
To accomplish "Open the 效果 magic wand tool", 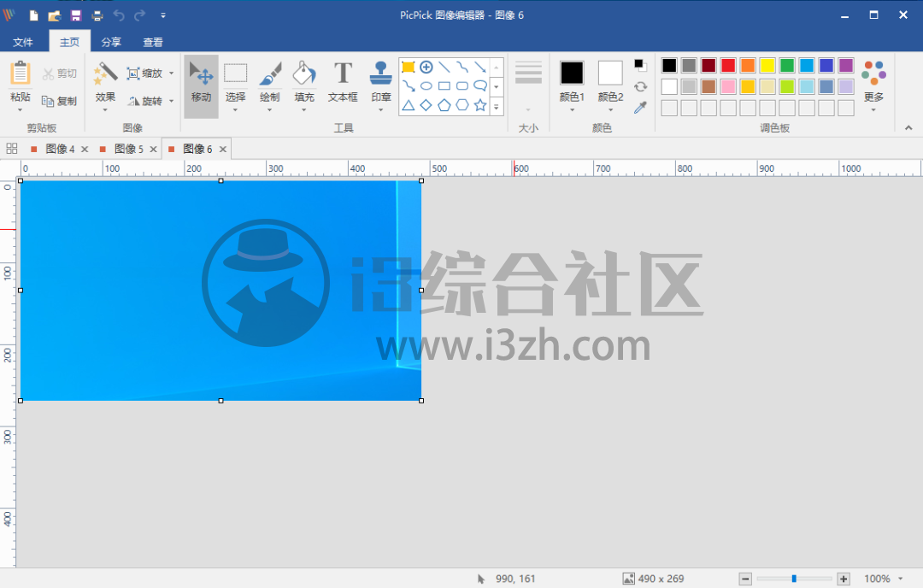I will click(x=105, y=74).
